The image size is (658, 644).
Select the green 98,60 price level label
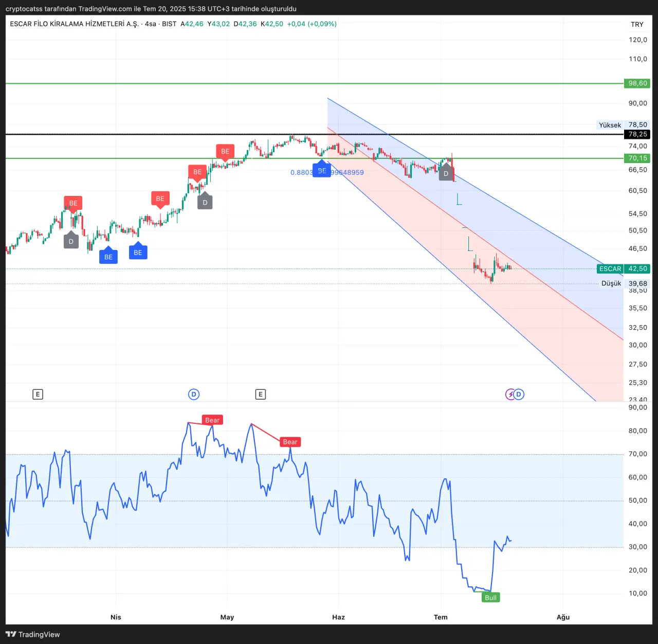pos(637,83)
